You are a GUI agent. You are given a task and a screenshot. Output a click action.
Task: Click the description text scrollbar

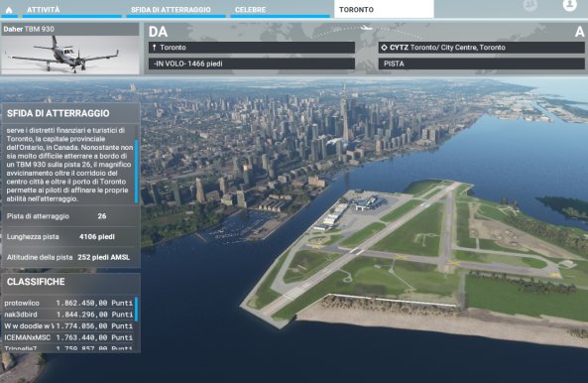coord(136,172)
